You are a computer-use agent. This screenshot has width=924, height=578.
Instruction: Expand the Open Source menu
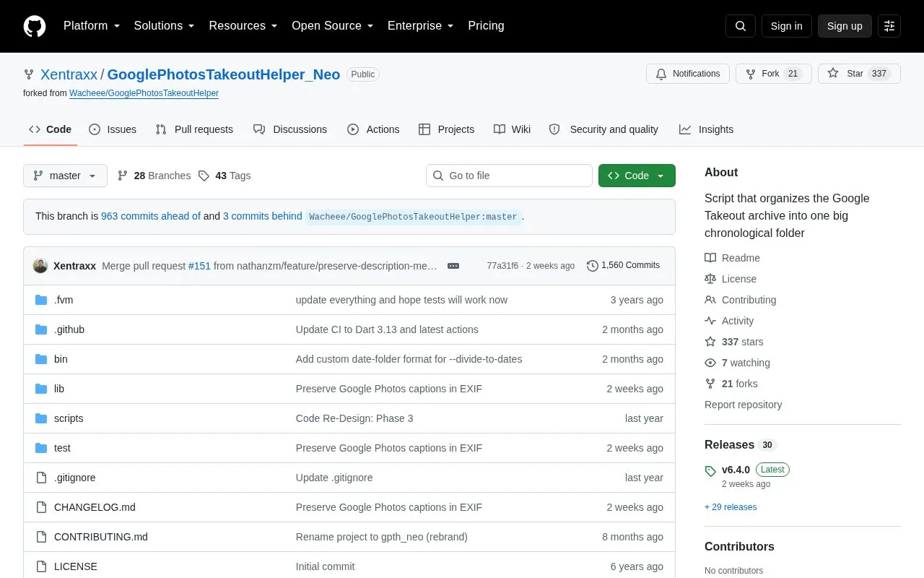tap(333, 26)
